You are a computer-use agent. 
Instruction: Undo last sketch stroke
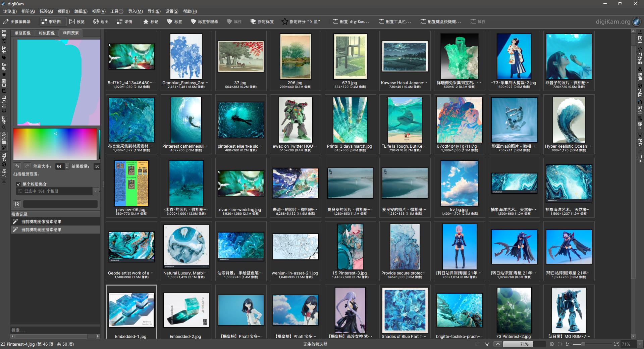tap(17, 166)
